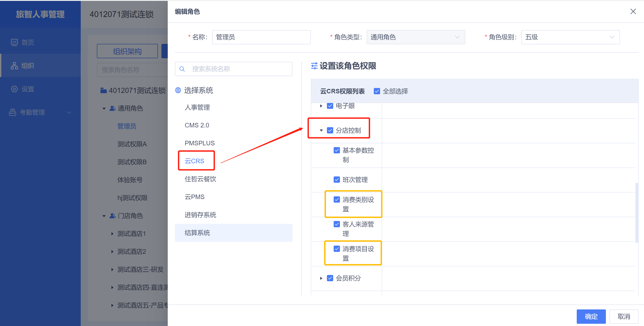Toggle 消费项目设置 permission checkbox
The width and height of the screenshot is (644, 326).
point(337,249)
